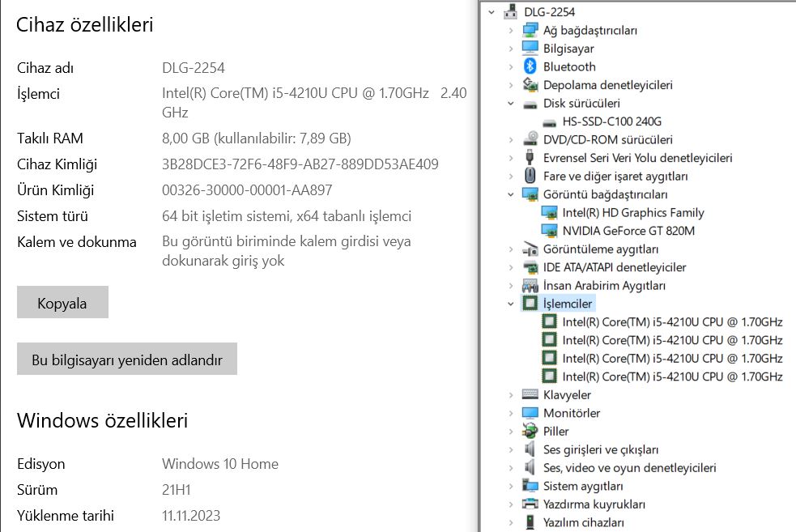Select the speaker icon for Ses girişleri ve çıkışları
The height and width of the screenshot is (532, 796).
click(x=530, y=449)
